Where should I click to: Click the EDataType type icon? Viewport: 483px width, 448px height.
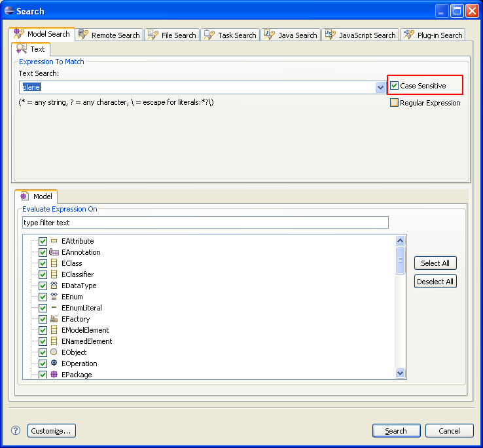tap(54, 285)
